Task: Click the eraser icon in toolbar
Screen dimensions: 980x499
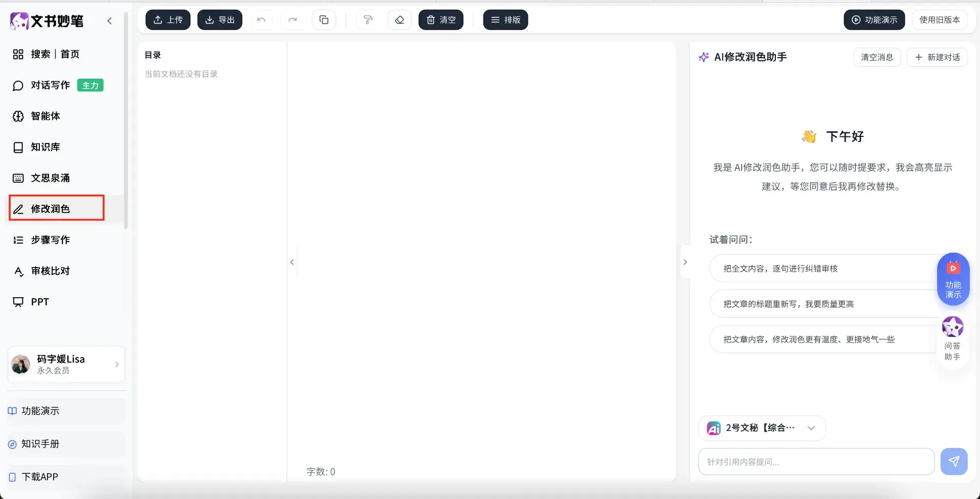Action: (399, 20)
